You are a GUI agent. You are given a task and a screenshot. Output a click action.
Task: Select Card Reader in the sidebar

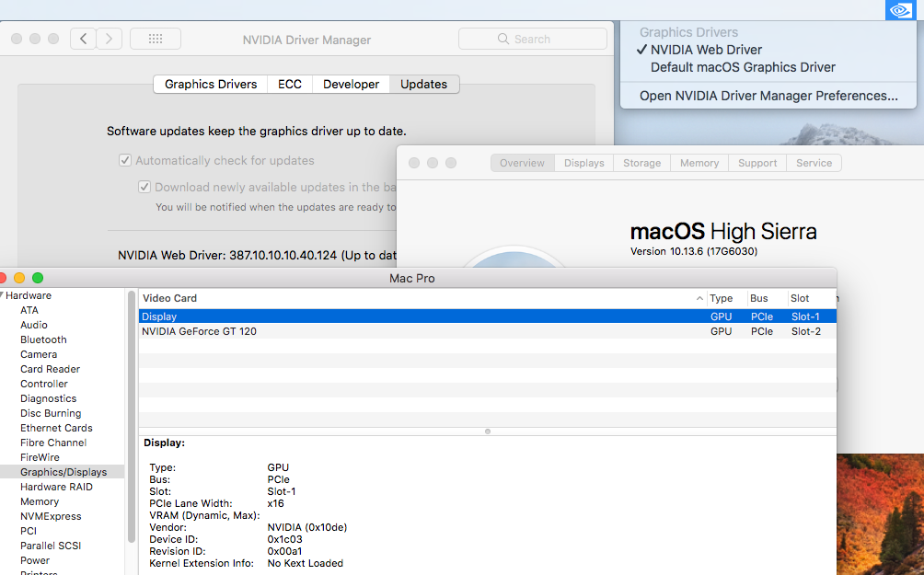click(x=50, y=369)
